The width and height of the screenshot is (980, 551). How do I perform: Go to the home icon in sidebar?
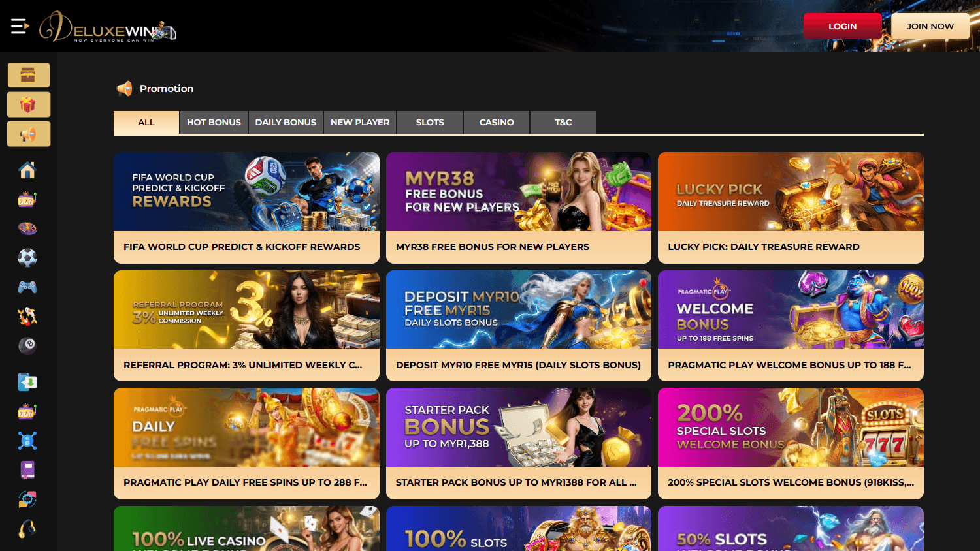tap(27, 170)
